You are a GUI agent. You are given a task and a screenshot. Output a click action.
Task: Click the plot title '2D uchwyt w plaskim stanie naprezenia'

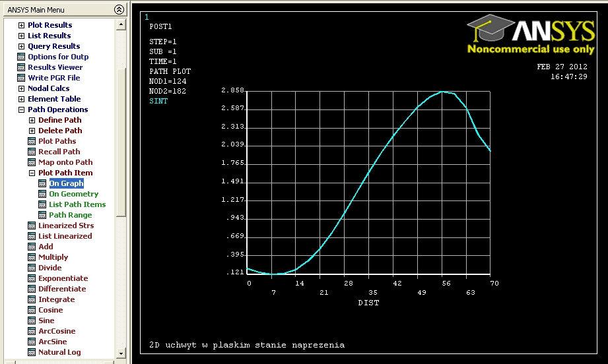tap(247, 345)
